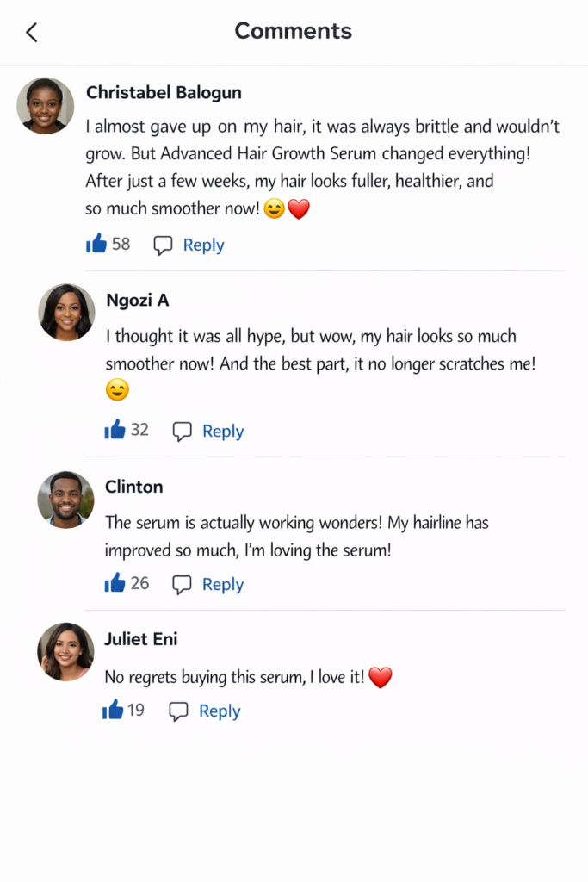Reply to Clinton's comment
The height and width of the screenshot is (882, 588).
[223, 585]
